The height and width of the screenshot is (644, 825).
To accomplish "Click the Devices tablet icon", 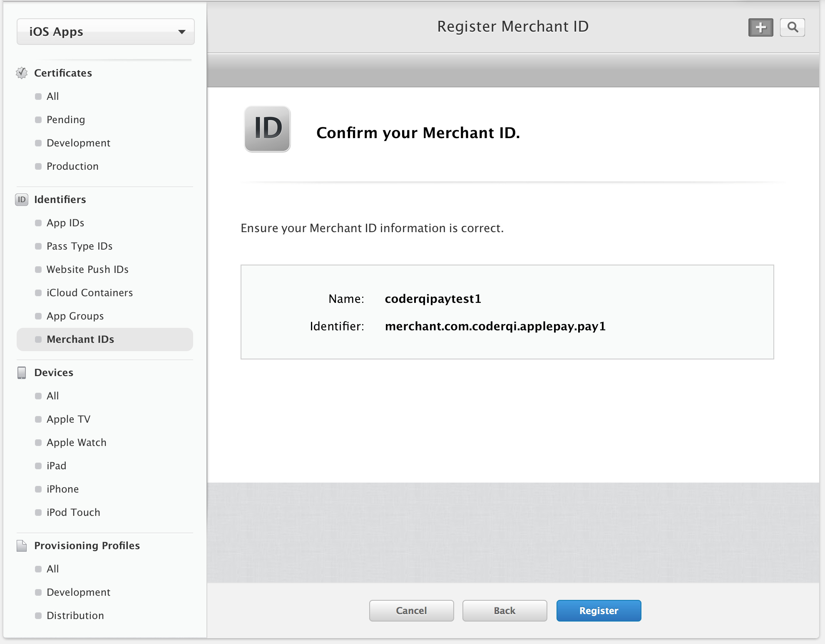I will 22,372.
